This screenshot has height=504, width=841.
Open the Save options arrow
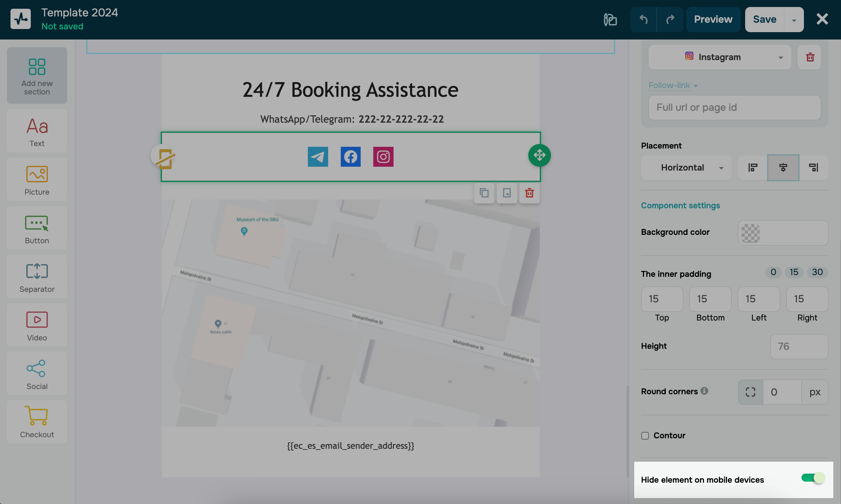794,20
